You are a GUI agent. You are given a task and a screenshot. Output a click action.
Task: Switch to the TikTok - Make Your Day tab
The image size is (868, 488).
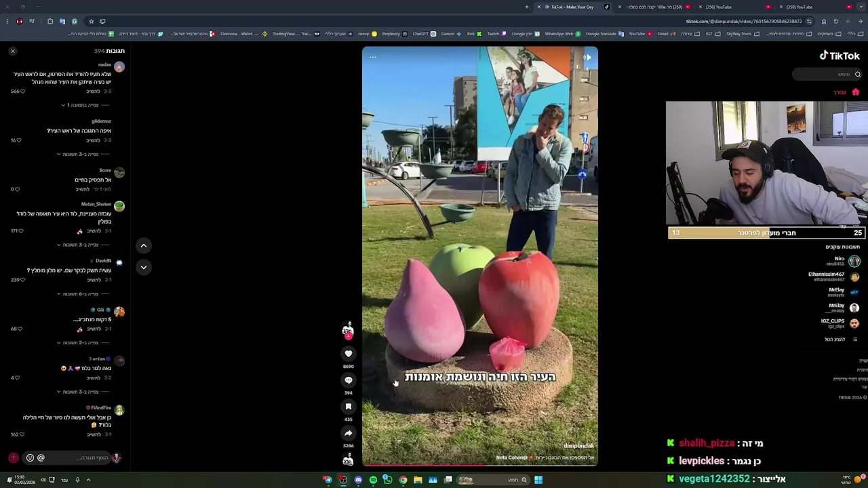tap(572, 7)
